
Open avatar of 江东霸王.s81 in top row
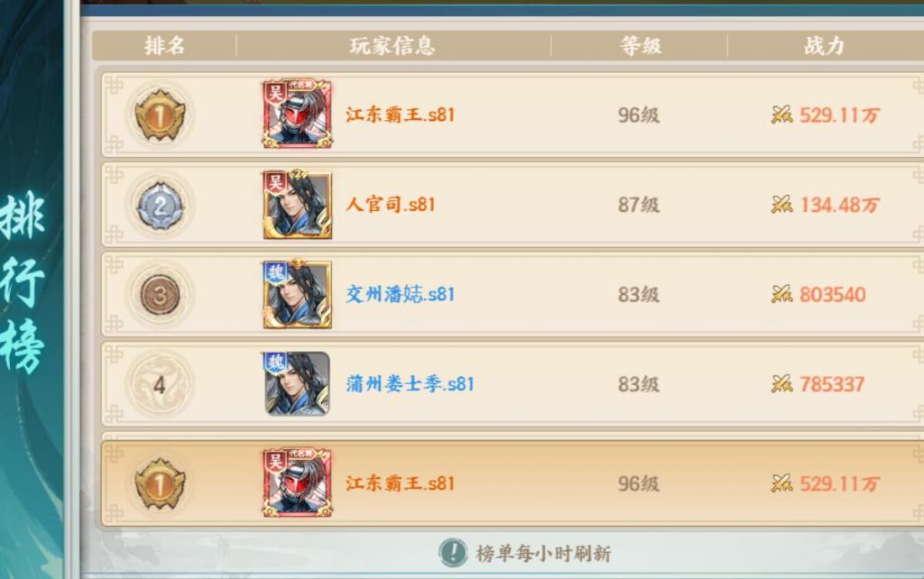(297, 114)
